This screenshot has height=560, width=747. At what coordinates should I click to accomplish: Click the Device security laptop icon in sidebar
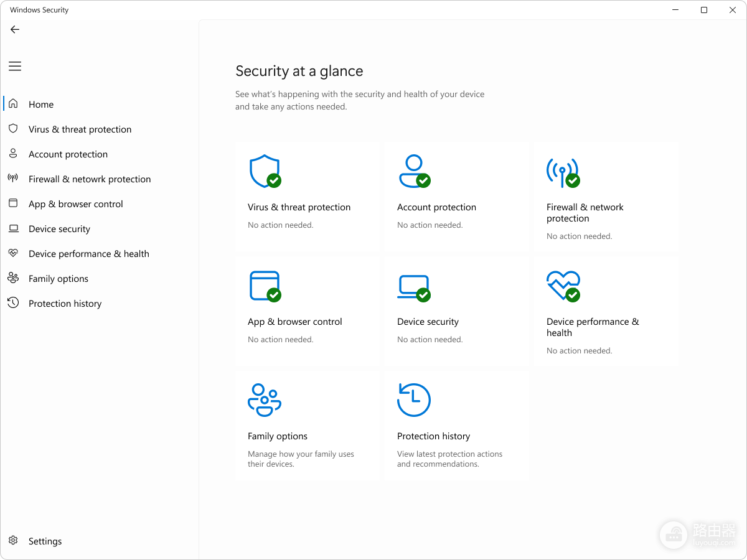coord(13,228)
